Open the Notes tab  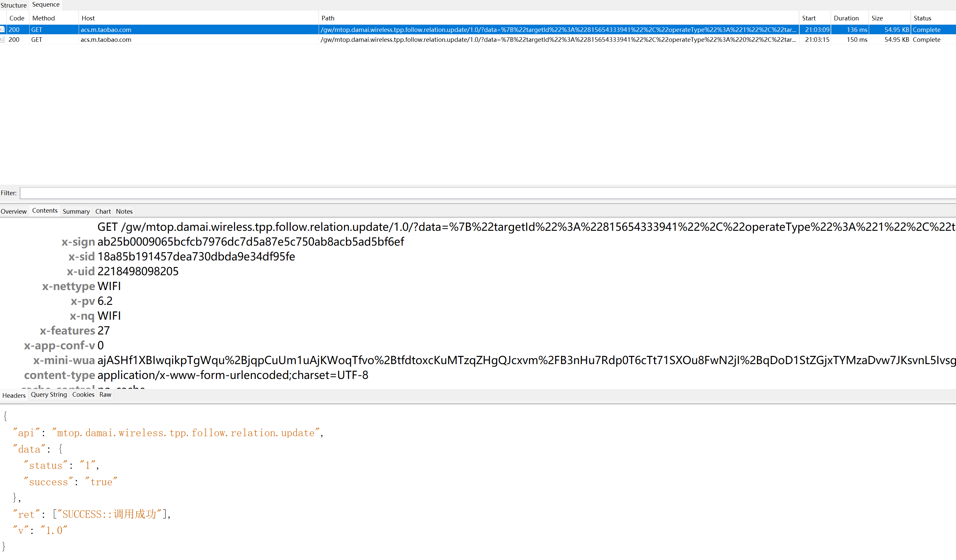click(124, 211)
